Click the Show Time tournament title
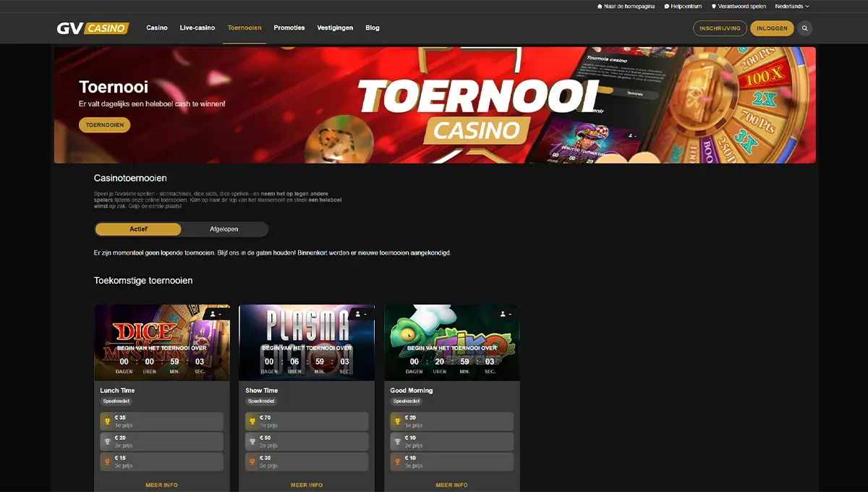 click(x=262, y=391)
